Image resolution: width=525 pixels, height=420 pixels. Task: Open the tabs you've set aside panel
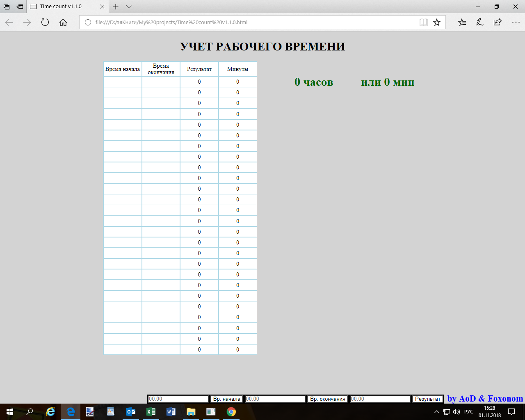(x=6, y=7)
